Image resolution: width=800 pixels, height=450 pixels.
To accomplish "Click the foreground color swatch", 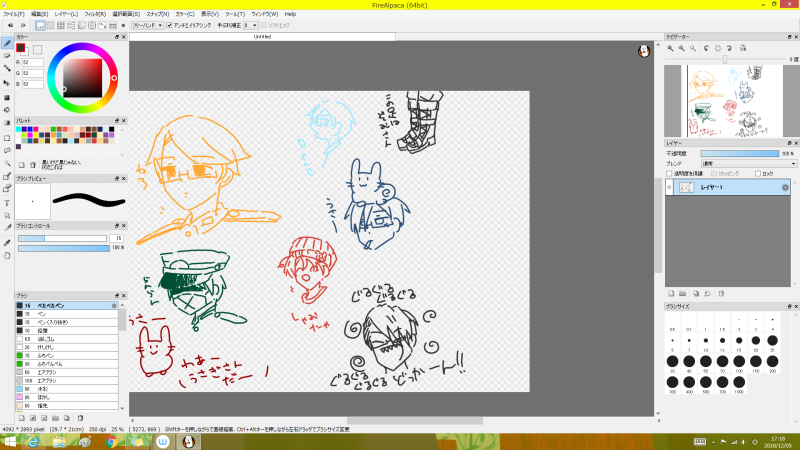I will [20, 48].
